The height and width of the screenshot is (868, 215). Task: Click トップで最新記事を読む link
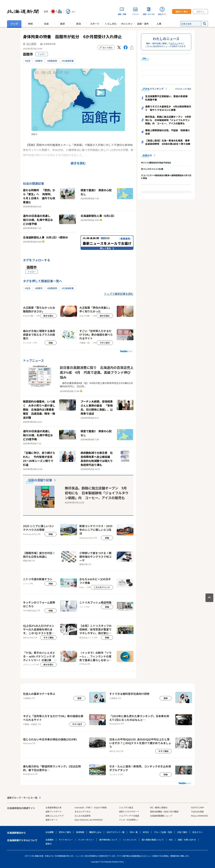119,294
